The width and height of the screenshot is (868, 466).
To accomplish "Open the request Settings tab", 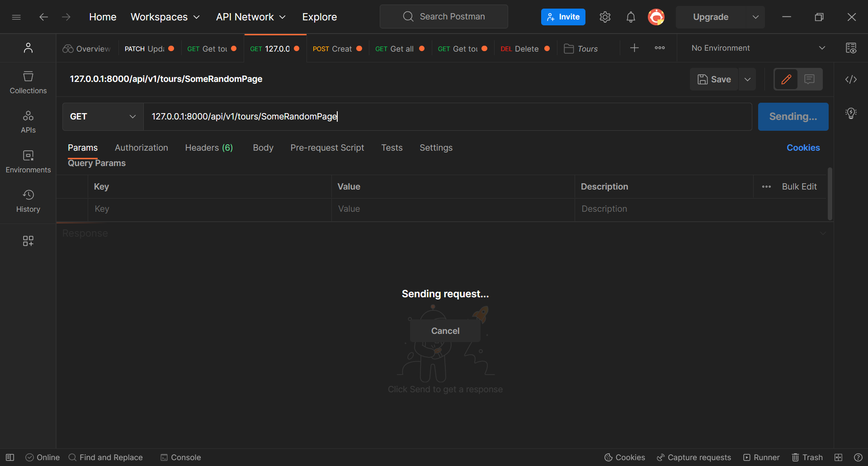I will 436,148.
